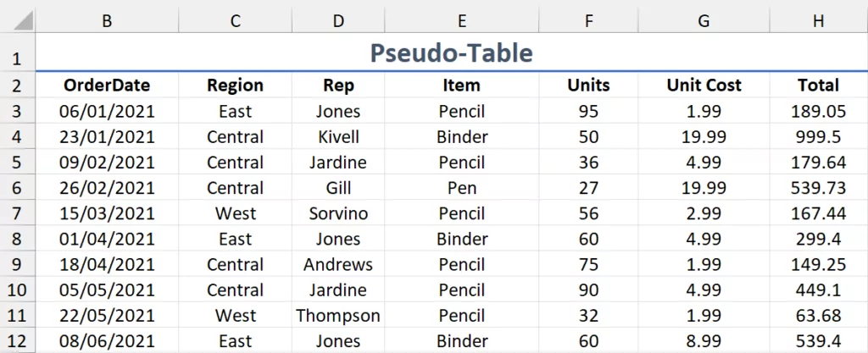Click the total value 999.5
Viewport: 868px width, 353px height.
point(818,137)
